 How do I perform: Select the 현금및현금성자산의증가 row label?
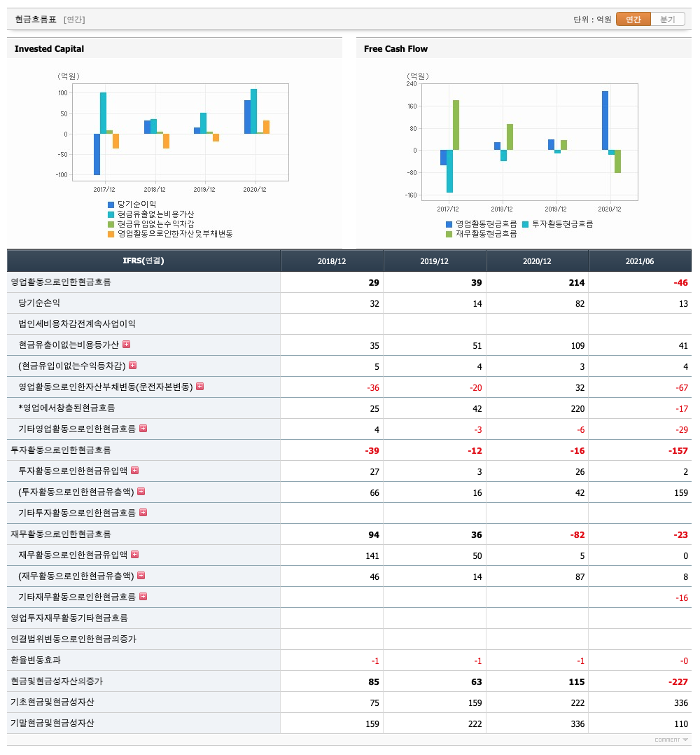[57, 681]
